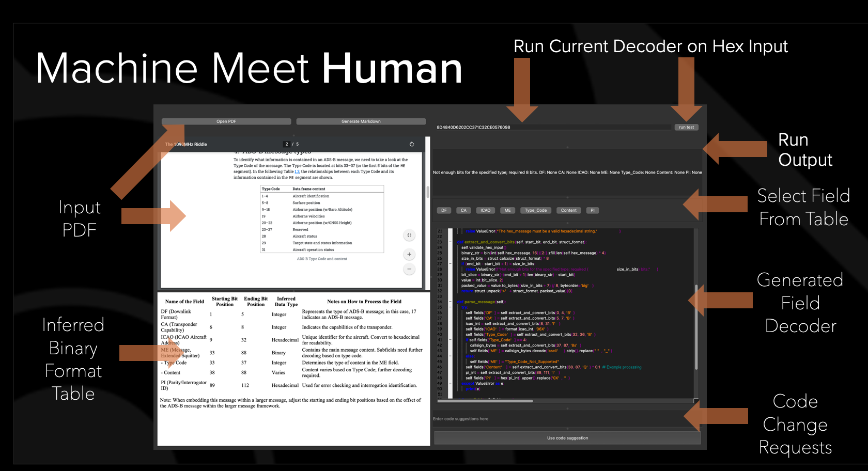Click the Generate Markdown button

click(x=361, y=121)
